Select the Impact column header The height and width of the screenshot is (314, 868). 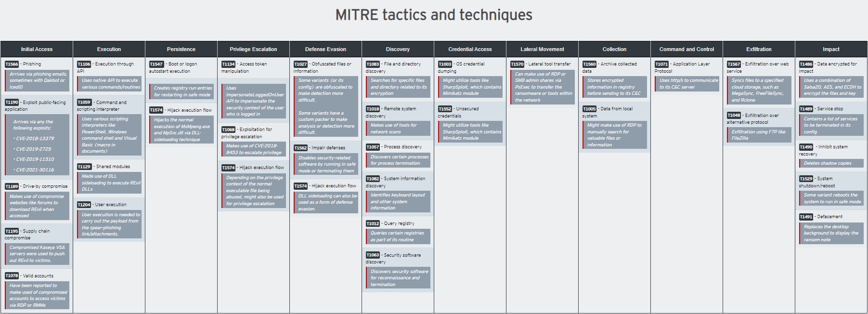pyautogui.click(x=831, y=49)
